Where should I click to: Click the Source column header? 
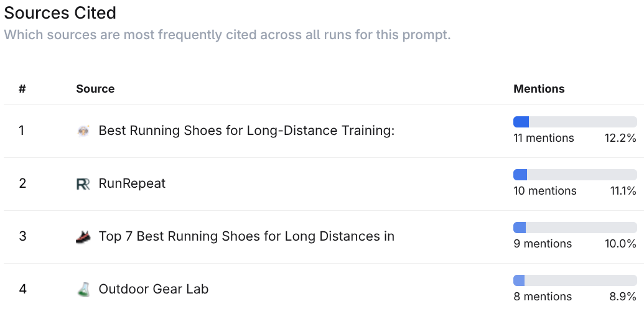[95, 89]
